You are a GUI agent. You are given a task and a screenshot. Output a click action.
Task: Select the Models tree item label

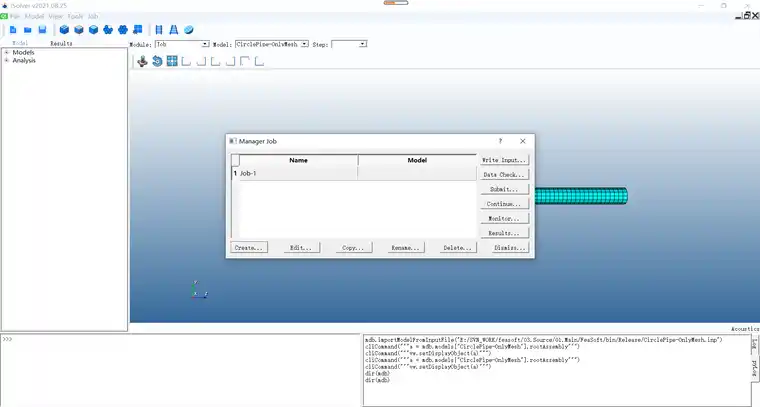pyautogui.click(x=23, y=52)
